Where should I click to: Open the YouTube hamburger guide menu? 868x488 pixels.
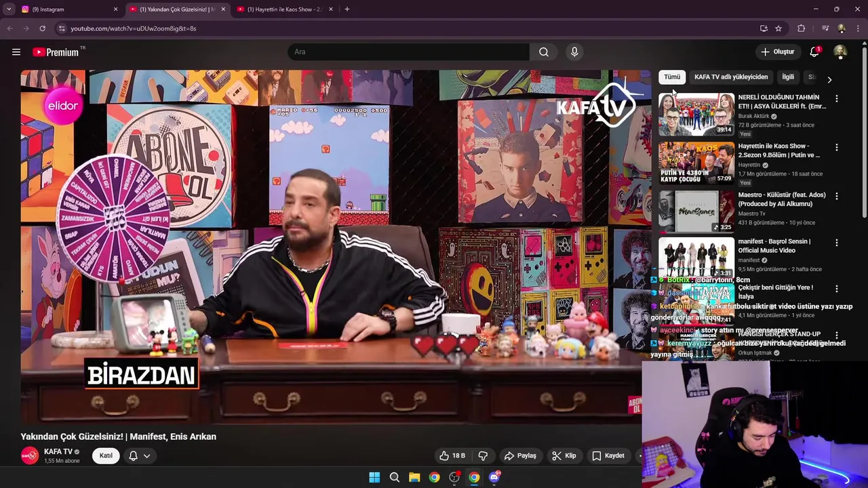tap(16, 52)
